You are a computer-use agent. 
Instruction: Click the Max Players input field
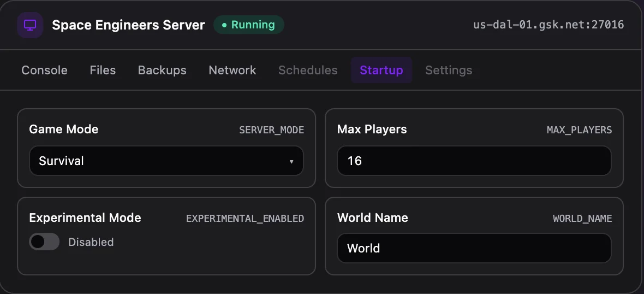(474, 161)
